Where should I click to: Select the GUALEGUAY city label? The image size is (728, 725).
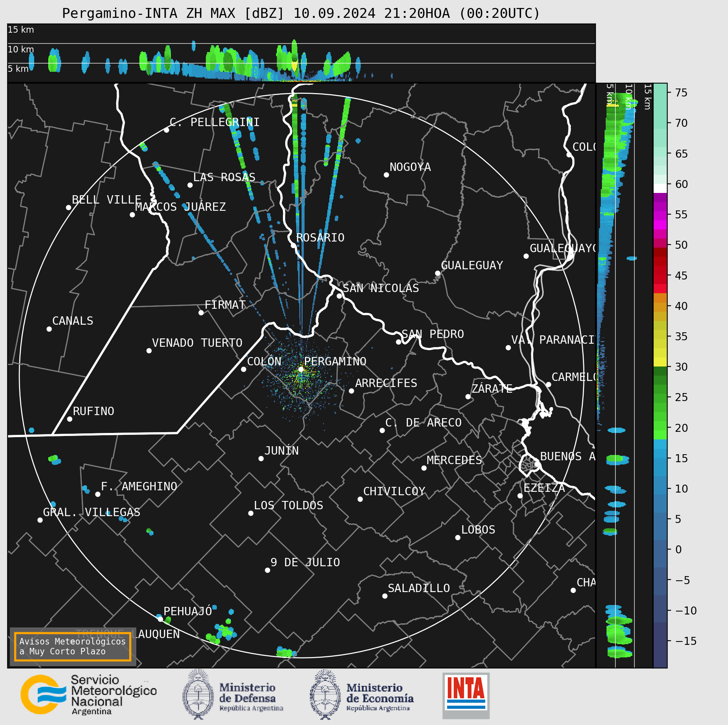472,265
